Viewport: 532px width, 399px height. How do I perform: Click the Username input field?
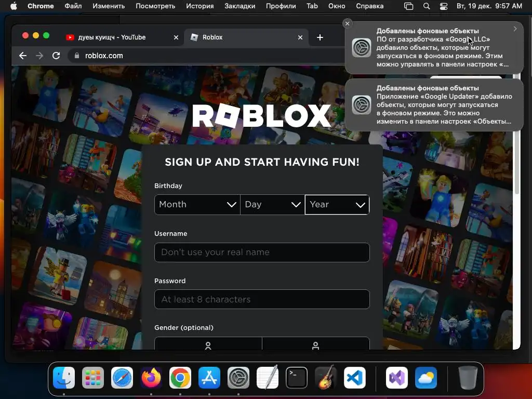[x=262, y=252]
